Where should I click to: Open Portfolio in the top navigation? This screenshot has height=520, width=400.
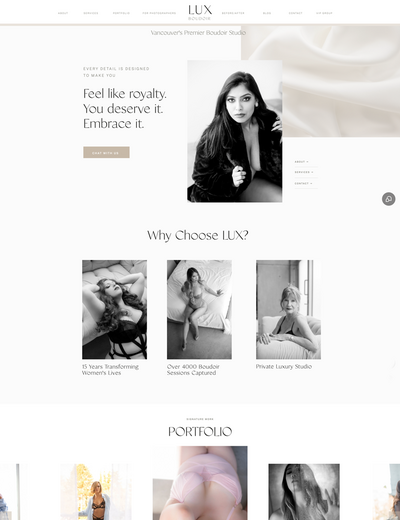pyautogui.click(x=121, y=13)
